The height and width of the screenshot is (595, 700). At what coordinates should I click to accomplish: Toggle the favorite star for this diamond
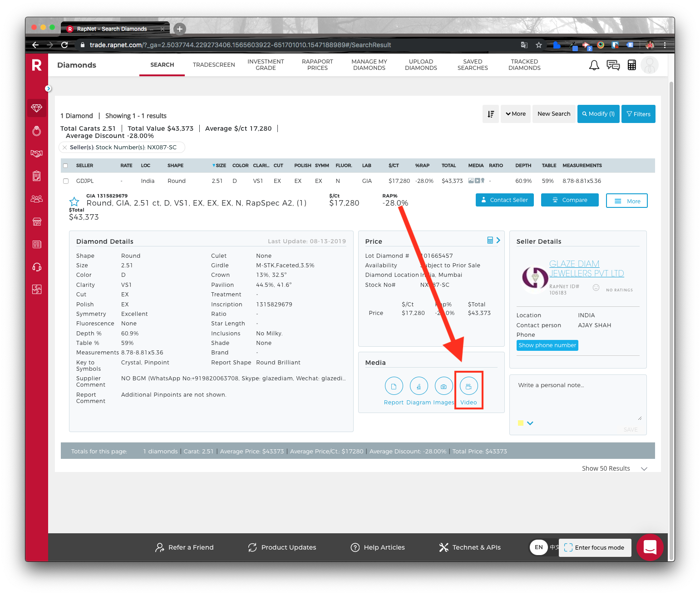click(x=74, y=202)
